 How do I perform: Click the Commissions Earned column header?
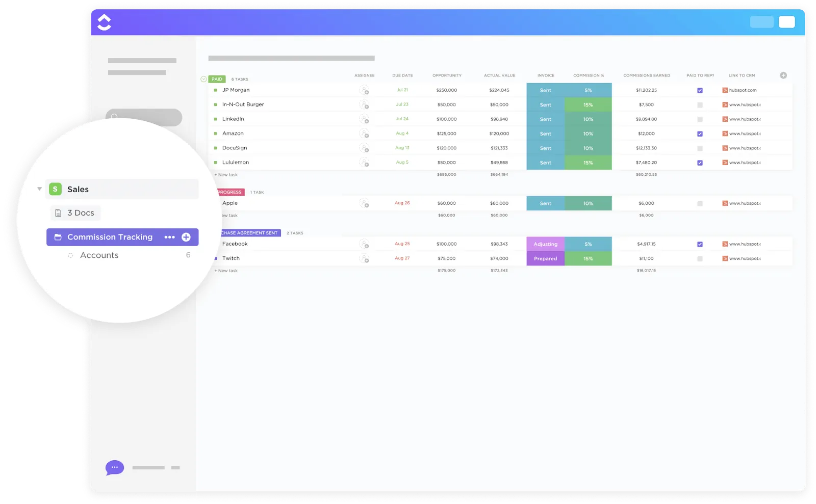point(647,75)
